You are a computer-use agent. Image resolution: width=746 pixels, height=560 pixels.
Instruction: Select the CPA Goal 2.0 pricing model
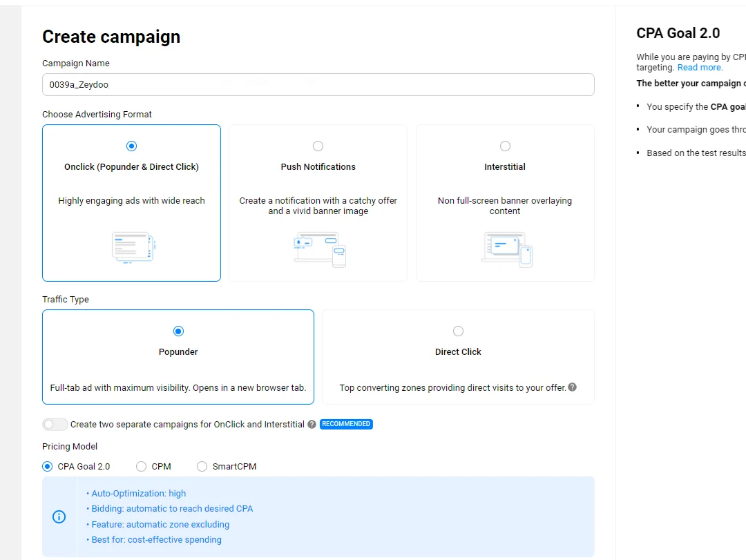pos(48,466)
